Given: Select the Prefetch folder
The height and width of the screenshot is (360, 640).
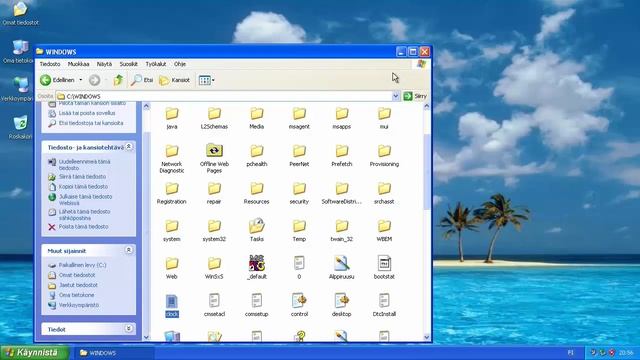Looking at the screenshot, I should coord(342,156).
